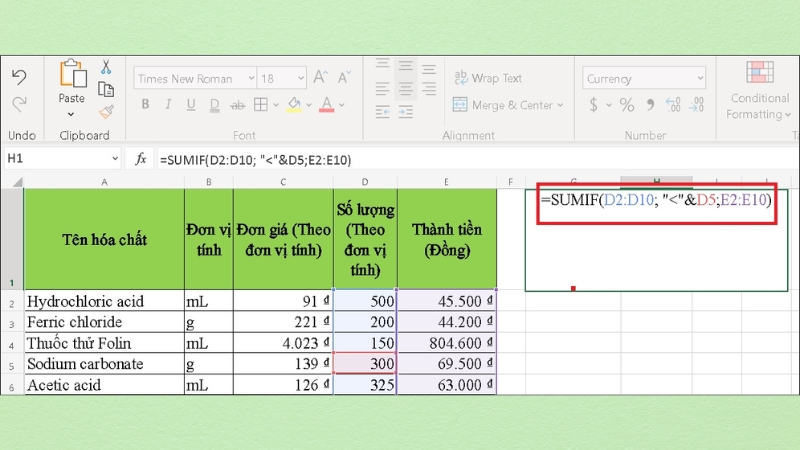Viewport: 800px width, 450px height.
Task: Click the Merge & Center button
Action: (x=504, y=105)
